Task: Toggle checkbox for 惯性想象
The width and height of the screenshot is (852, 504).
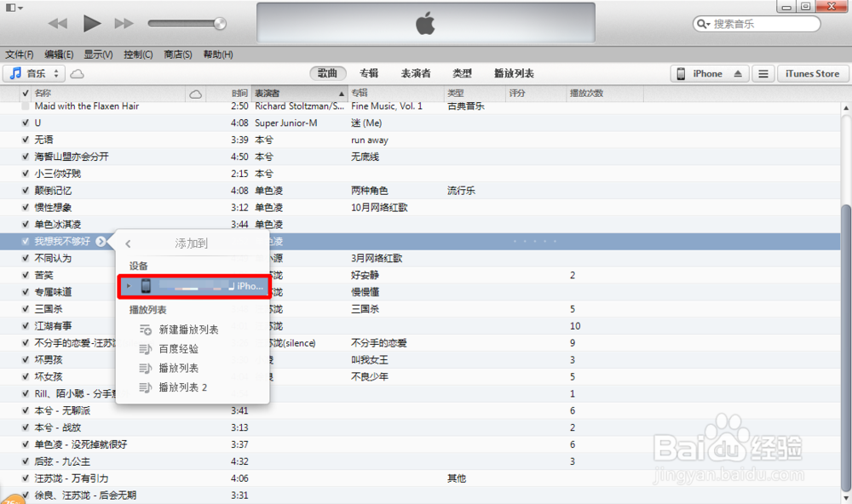Action: [25, 207]
